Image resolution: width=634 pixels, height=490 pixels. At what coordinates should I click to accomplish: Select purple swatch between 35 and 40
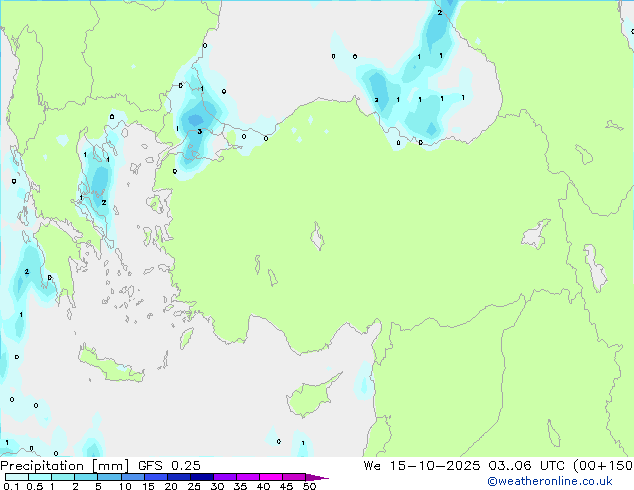tap(248, 477)
